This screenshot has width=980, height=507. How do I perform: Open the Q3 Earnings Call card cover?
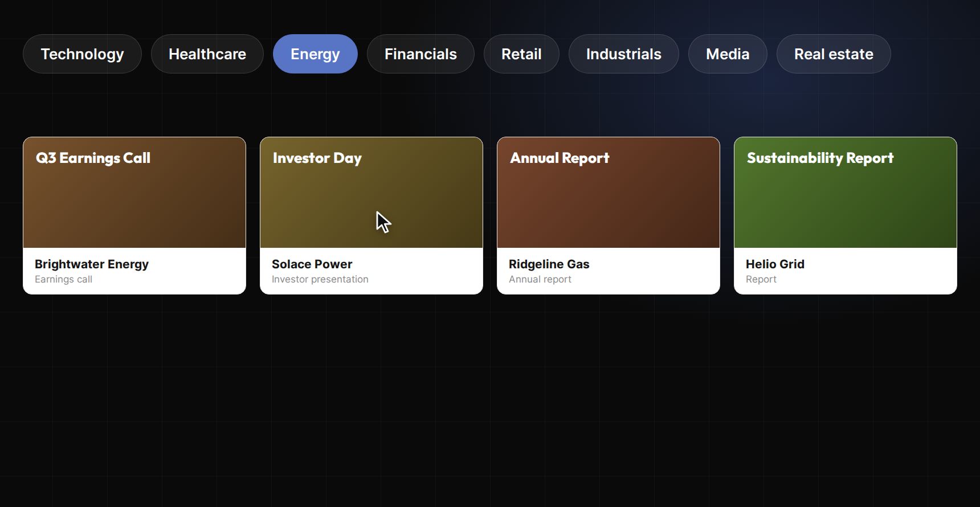click(x=134, y=193)
